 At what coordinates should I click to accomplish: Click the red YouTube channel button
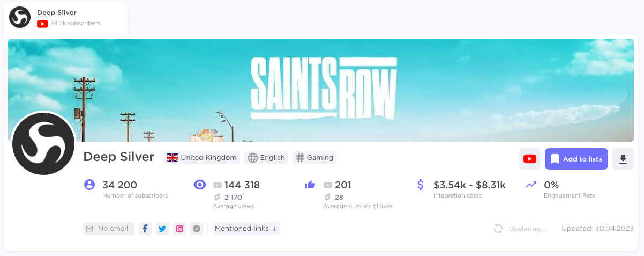tap(530, 159)
